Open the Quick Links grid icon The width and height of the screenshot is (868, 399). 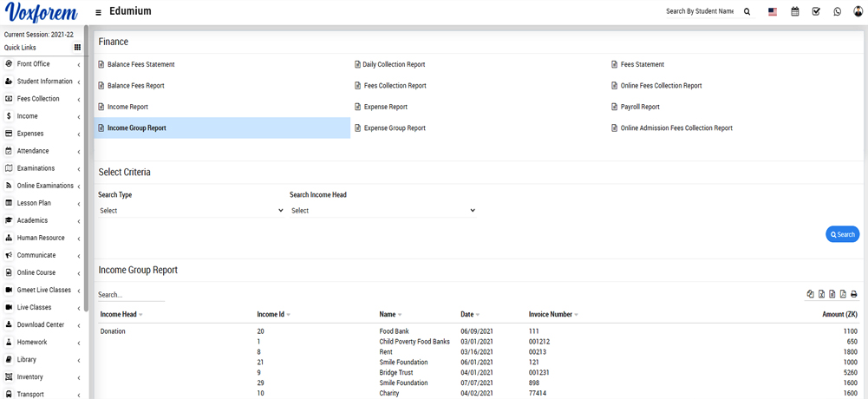77,48
